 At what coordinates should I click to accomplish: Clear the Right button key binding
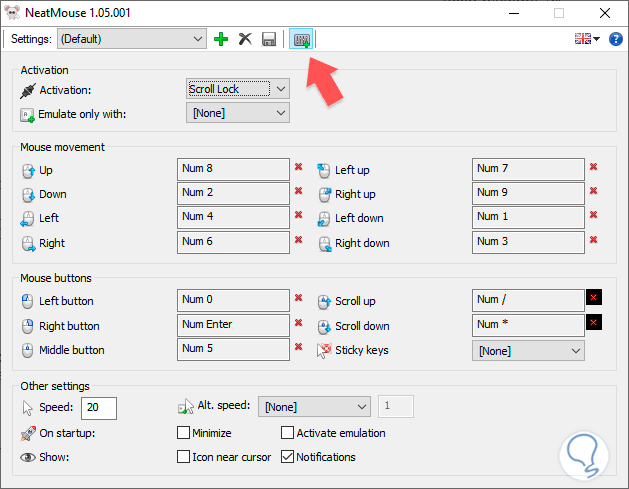(x=298, y=323)
